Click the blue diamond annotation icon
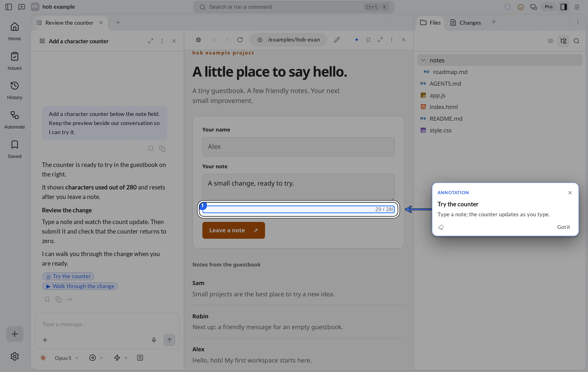Image resolution: width=588 pixels, height=372 pixels. point(356,40)
